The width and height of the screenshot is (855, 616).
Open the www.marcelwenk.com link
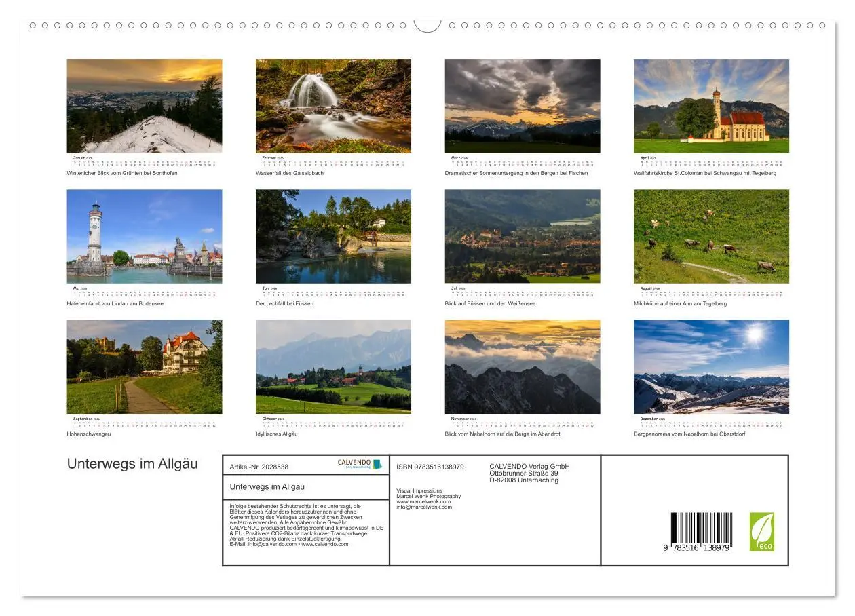(423, 501)
